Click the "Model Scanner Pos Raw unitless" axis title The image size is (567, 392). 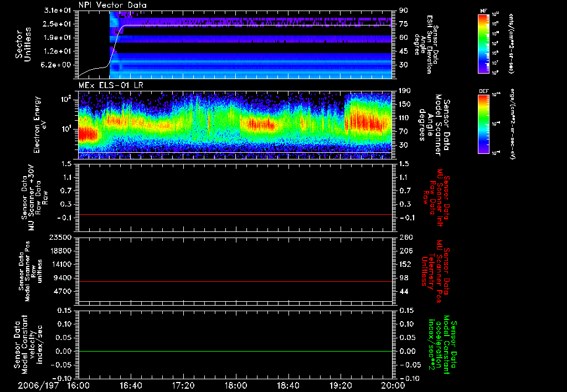30,272
